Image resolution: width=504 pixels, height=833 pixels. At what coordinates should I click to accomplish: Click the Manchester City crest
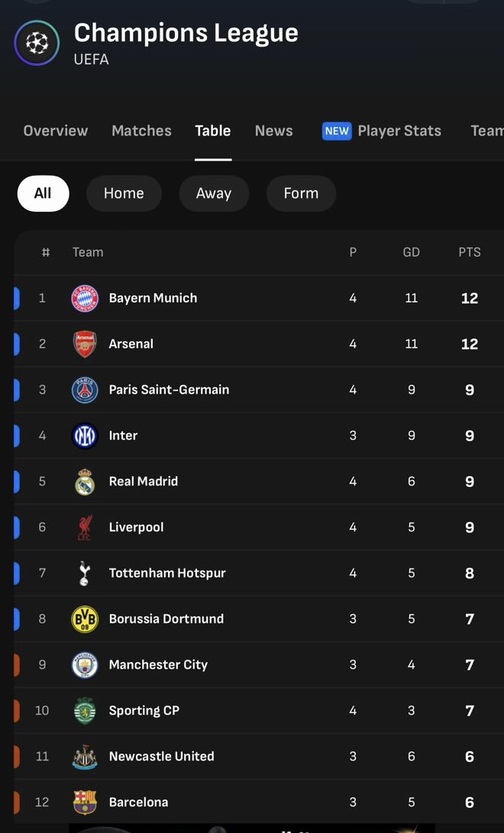coord(85,665)
